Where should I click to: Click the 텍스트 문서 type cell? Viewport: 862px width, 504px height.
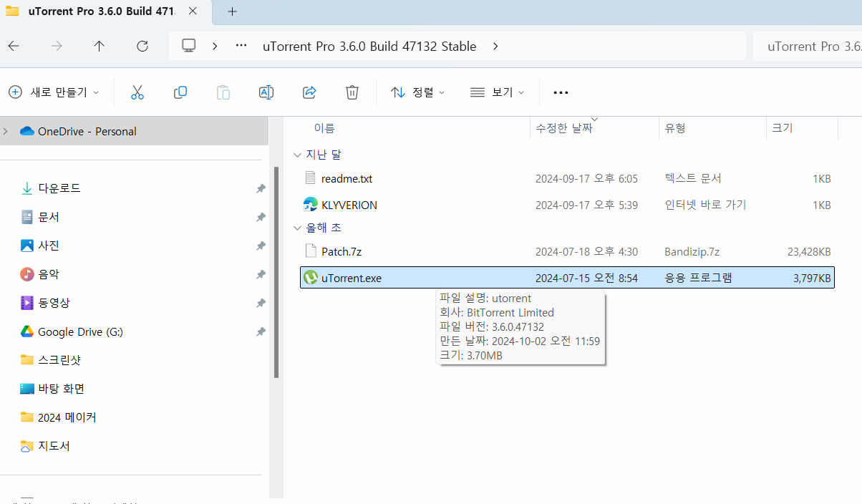point(692,178)
